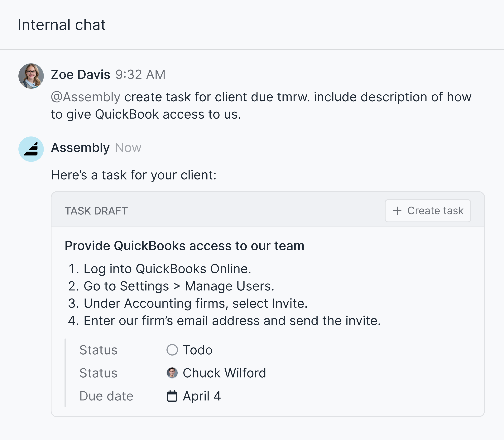Open the April 4 due date picker
Image resolution: width=504 pixels, height=440 pixels.
click(202, 396)
